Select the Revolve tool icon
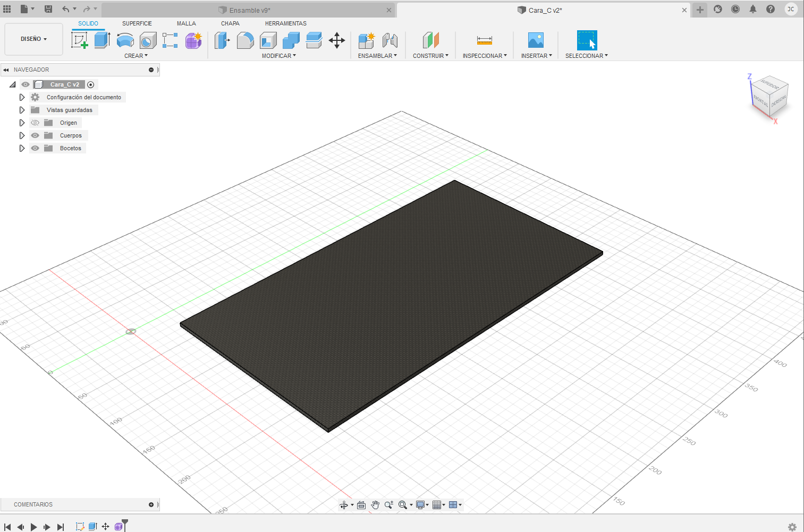Viewport: 804px width, 532px height. 125,40
